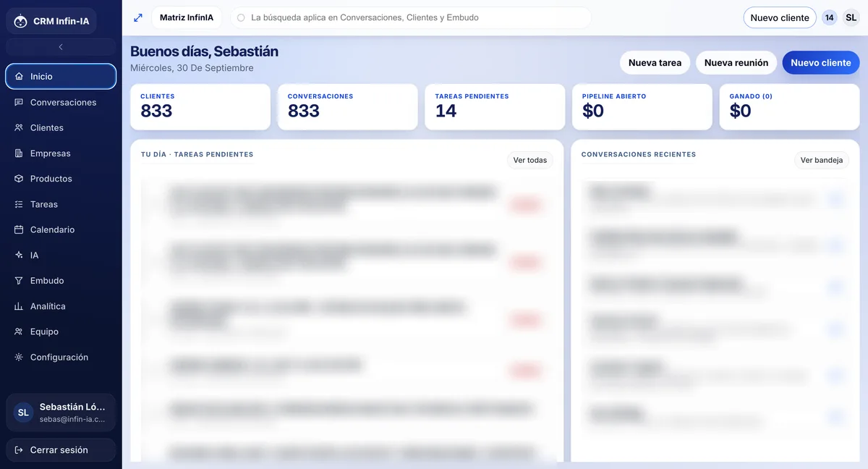This screenshot has height=469, width=868.
Task: Open the Analítica charts section
Action: (61, 306)
